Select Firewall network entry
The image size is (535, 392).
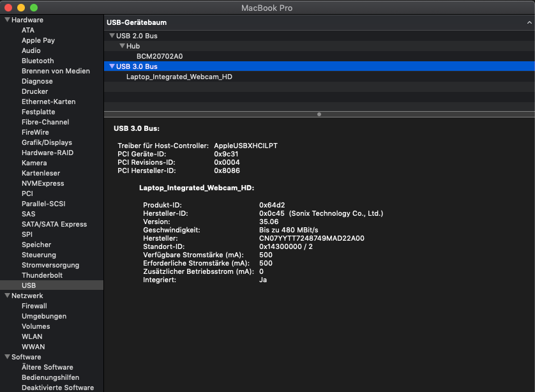click(34, 306)
